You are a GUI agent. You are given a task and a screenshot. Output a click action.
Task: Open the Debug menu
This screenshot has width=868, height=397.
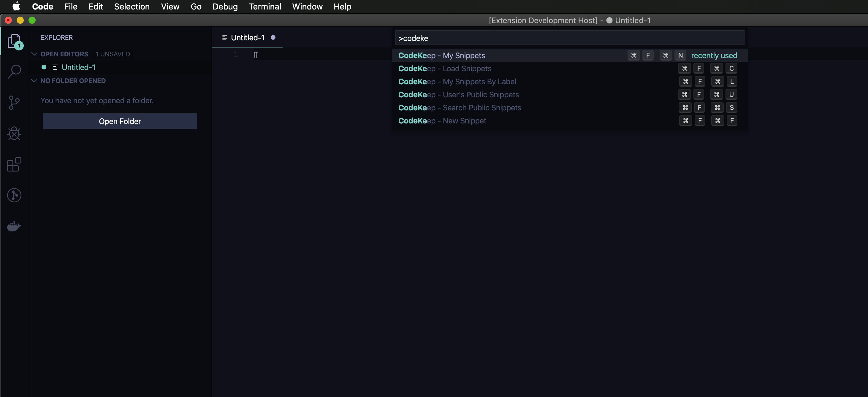(225, 7)
